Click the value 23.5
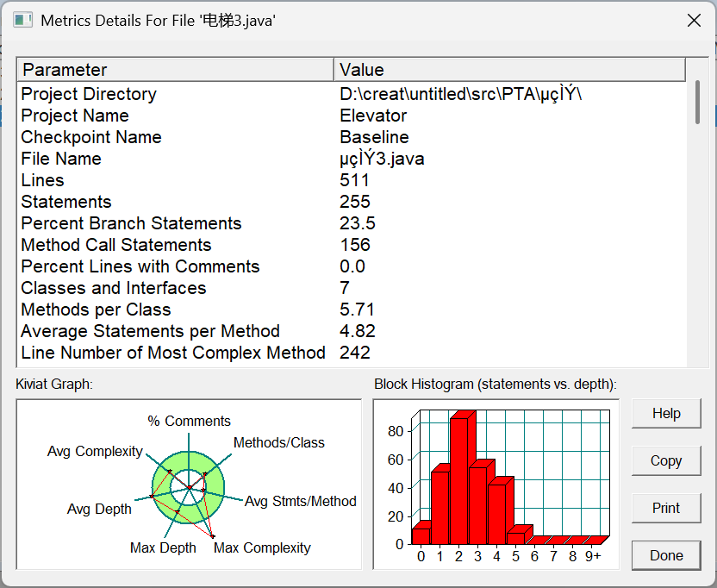Image resolution: width=717 pixels, height=588 pixels. 357,223
